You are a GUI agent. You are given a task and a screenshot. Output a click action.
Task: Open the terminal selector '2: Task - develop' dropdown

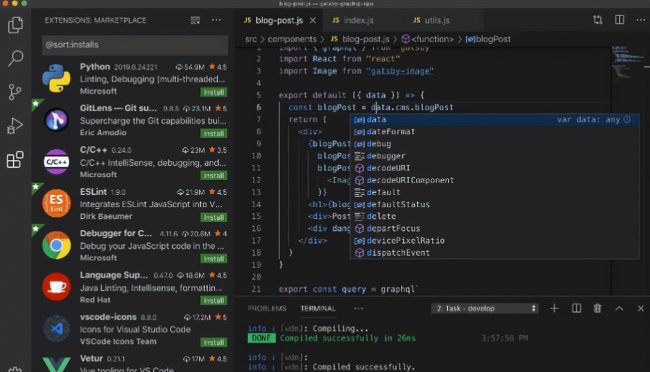click(485, 309)
